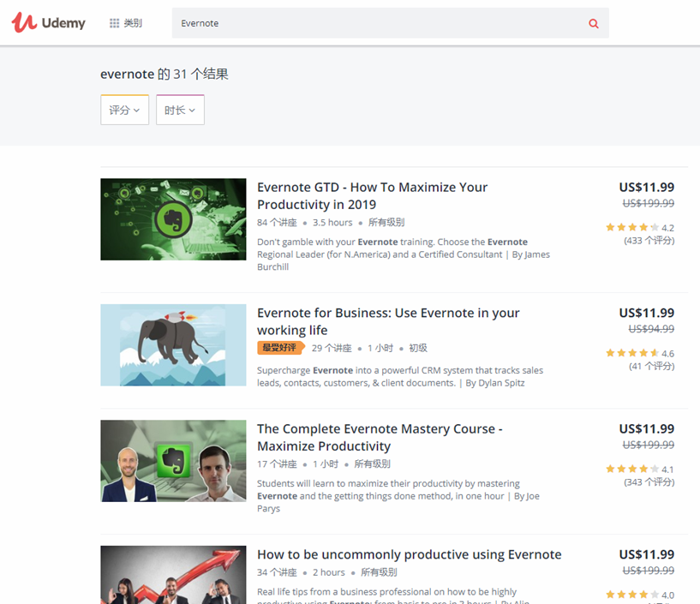Click the (433 个评分) review count
This screenshot has height=604, width=700.
point(649,241)
